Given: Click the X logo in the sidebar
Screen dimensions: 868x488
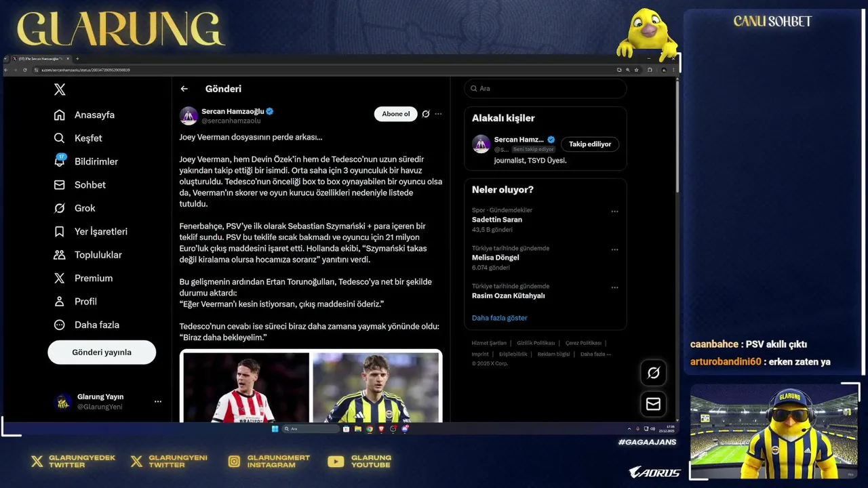Looking at the screenshot, I should point(60,89).
